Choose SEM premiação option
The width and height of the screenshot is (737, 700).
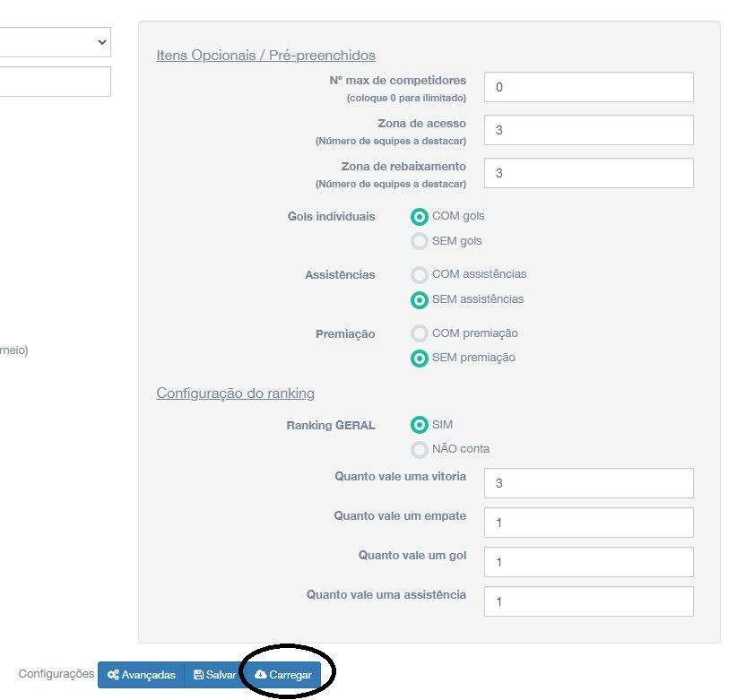click(419, 359)
